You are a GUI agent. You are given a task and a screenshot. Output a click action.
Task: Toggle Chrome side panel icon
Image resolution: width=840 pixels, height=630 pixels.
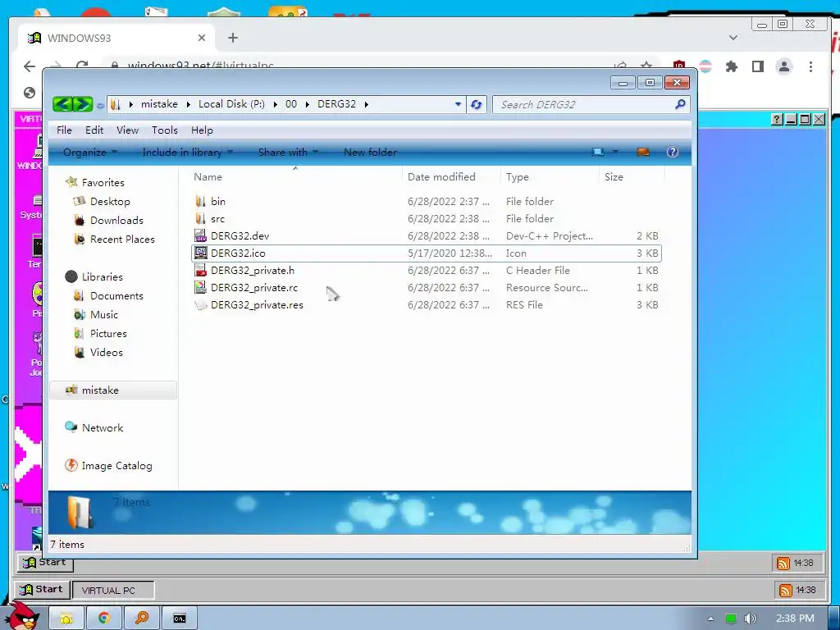click(x=757, y=66)
